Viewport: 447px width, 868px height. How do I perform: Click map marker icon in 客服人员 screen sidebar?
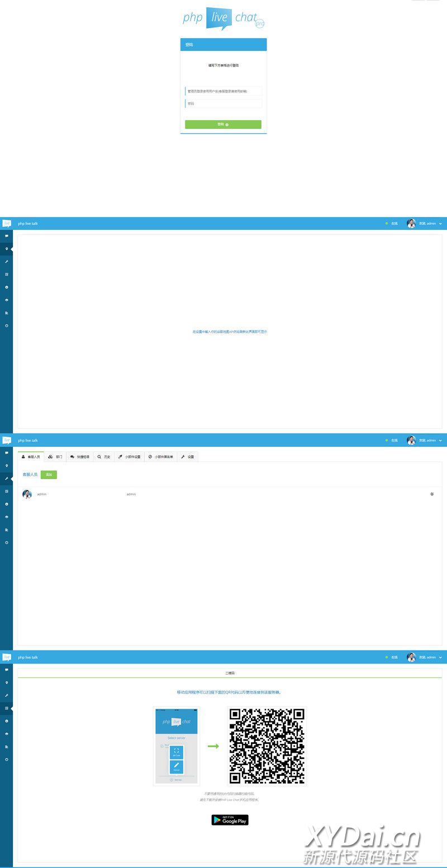tap(7, 466)
